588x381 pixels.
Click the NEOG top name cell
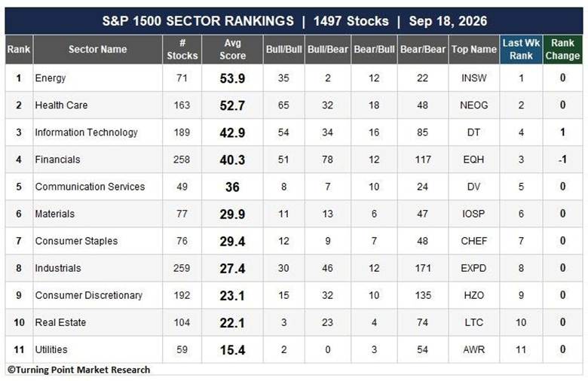[473, 105]
